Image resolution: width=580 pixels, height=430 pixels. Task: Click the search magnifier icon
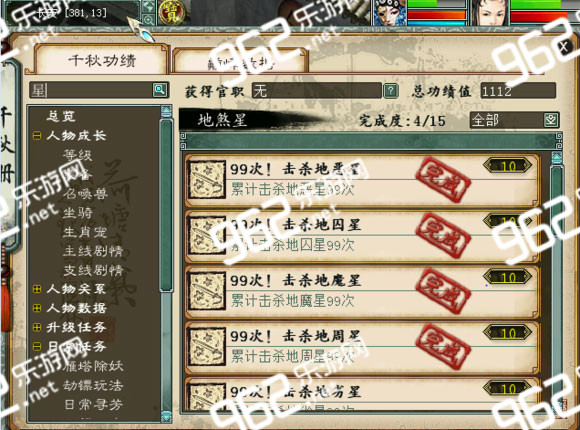pos(160,90)
